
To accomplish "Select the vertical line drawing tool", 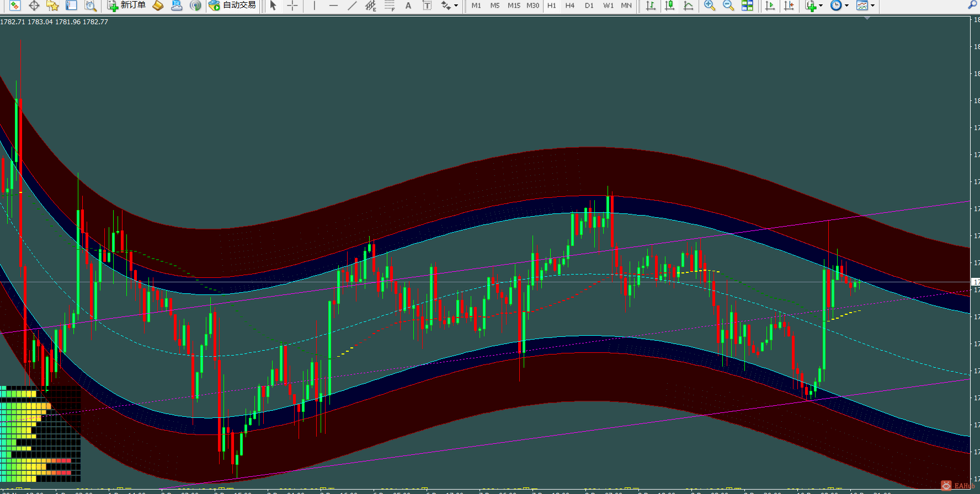I will 315,6.
